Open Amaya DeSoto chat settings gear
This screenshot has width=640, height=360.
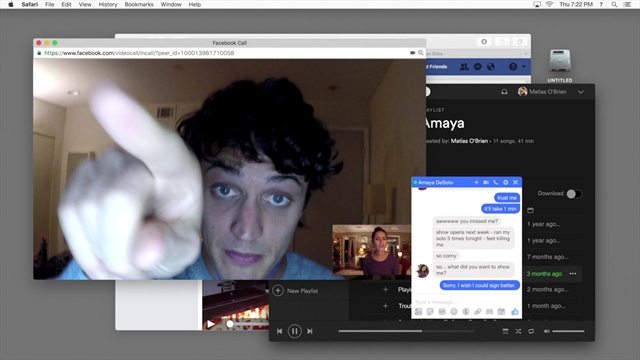tap(505, 182)
